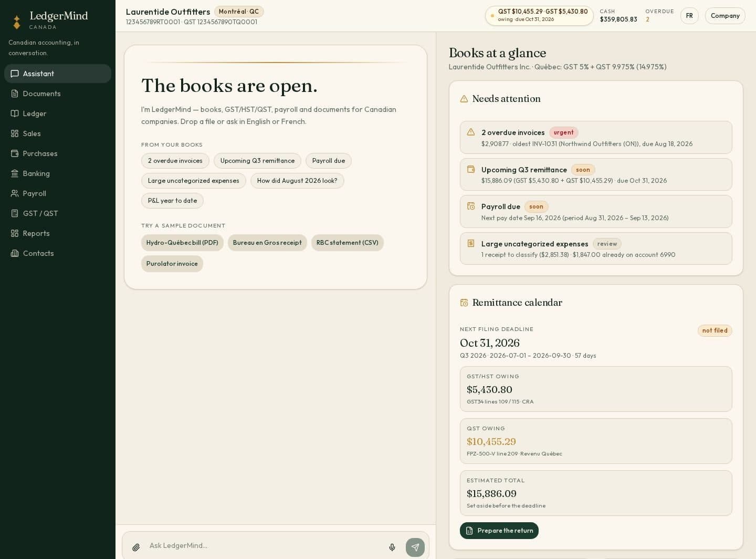Choose the Upcoming Q3 remittance chip
Image resolution: width=756 pixels, height=559 pixels.
[257, 161]
